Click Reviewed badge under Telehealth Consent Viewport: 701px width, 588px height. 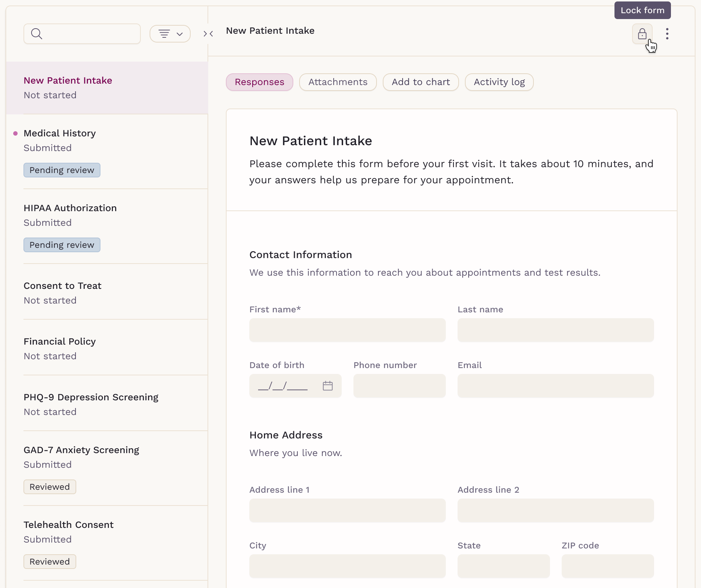tap(50, 562)
